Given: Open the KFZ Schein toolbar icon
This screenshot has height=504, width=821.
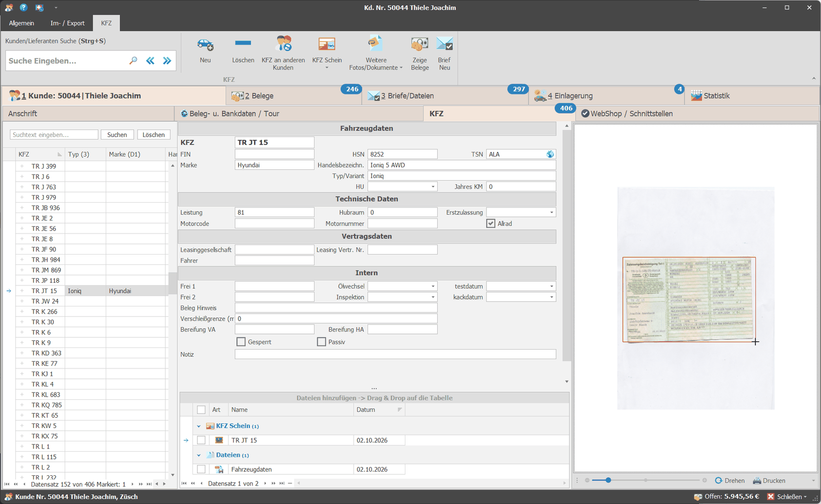Looking at the screenshot, I should (327, 44).
